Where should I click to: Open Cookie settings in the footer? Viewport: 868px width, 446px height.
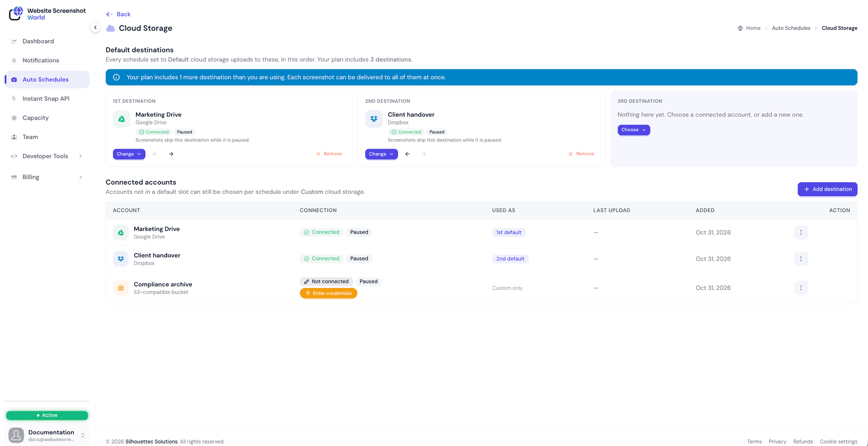[x=839, y=442]
